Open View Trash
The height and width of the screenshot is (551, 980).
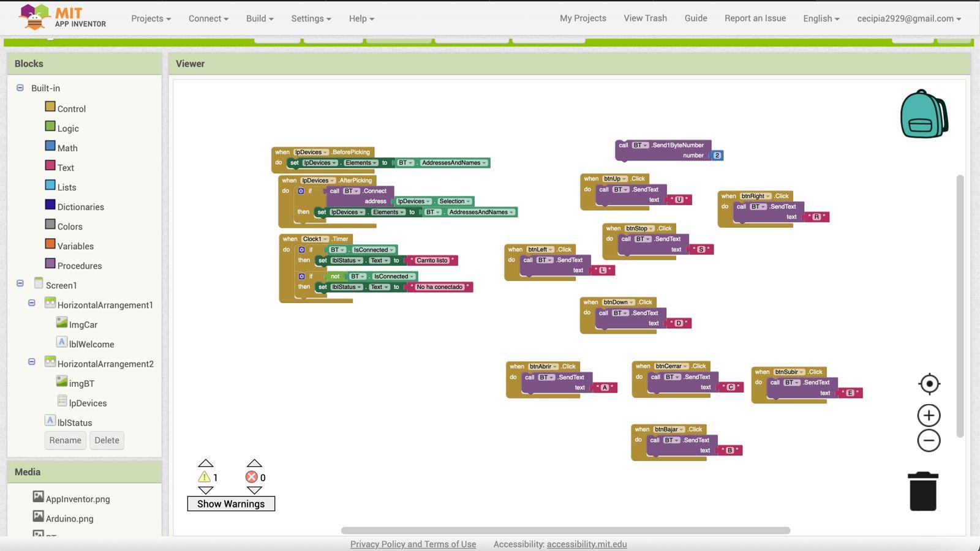pos(646,18)
